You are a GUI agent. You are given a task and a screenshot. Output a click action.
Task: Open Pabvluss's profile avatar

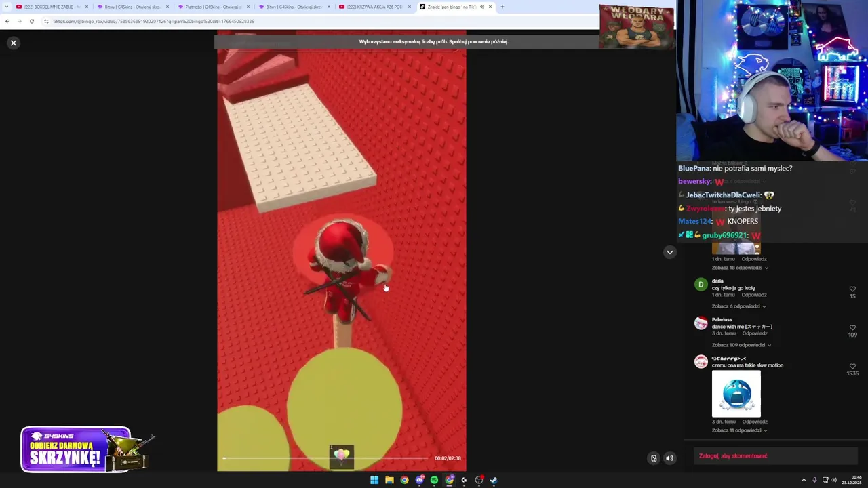pos(701,323)
